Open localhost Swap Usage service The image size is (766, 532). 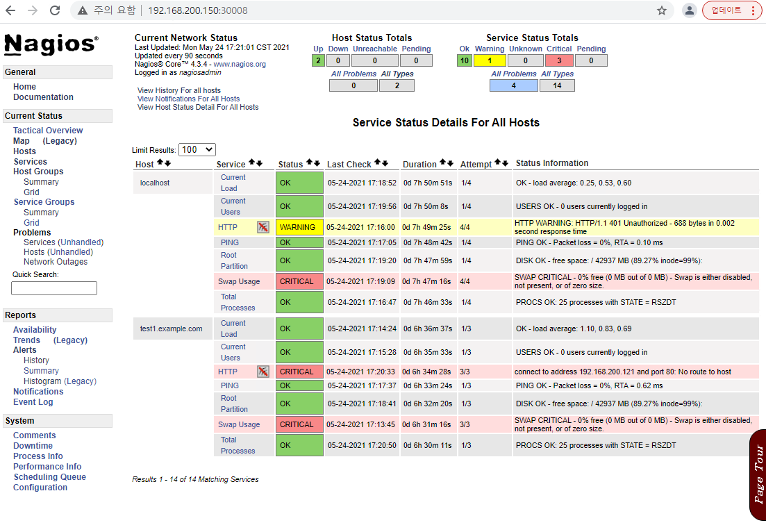(x=239, y=281)
